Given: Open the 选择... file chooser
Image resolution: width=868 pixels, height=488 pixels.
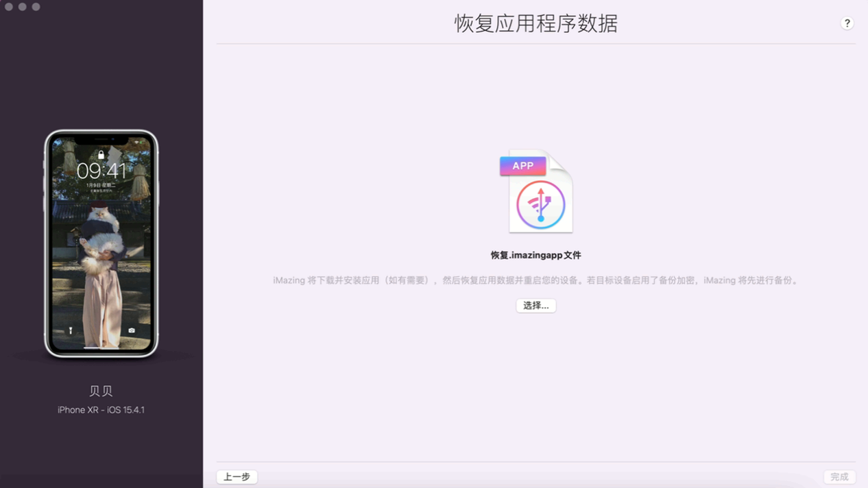Looking at the screenshot, I should (x=535, y=306).
